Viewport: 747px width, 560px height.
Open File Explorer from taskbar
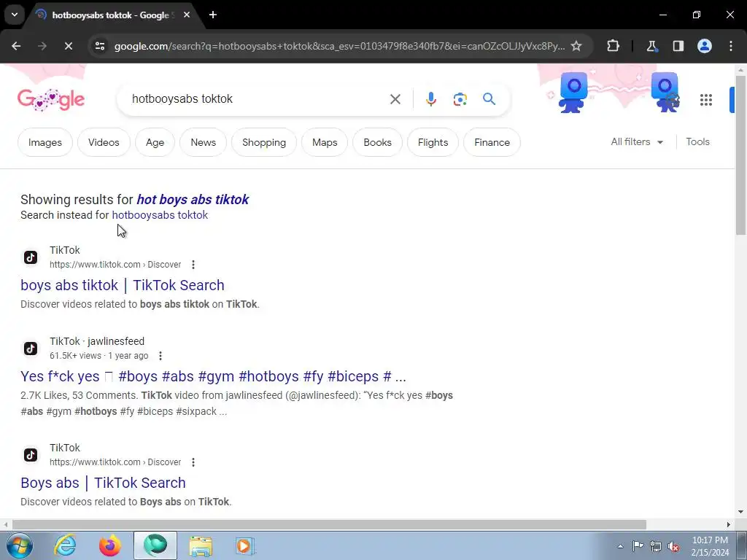coord(201,545)
